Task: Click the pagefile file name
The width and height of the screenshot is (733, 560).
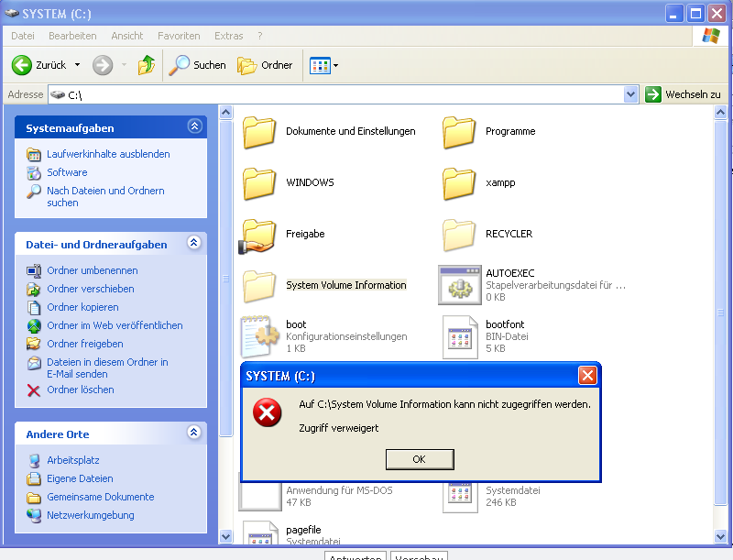Action: [x=303, y=530]
